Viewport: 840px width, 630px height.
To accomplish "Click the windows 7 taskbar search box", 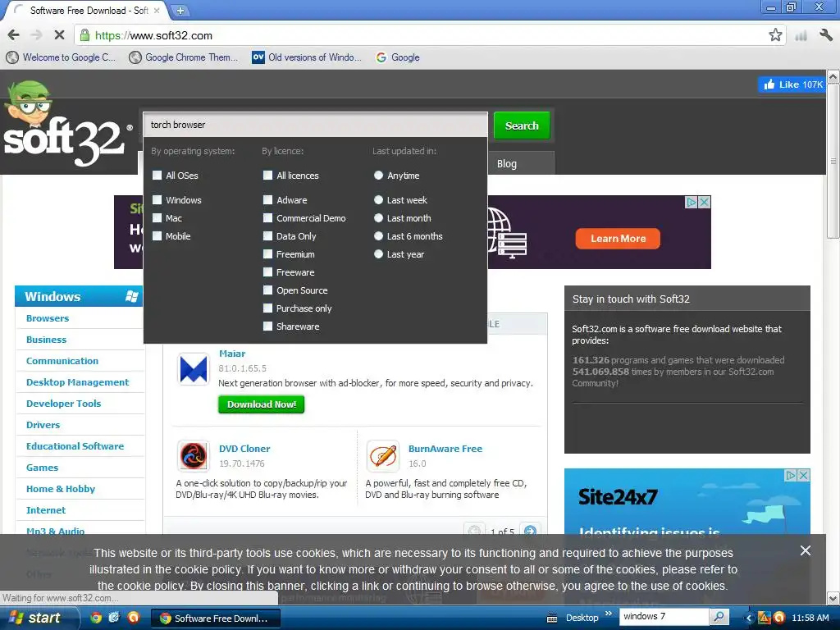I will [664, 617].
